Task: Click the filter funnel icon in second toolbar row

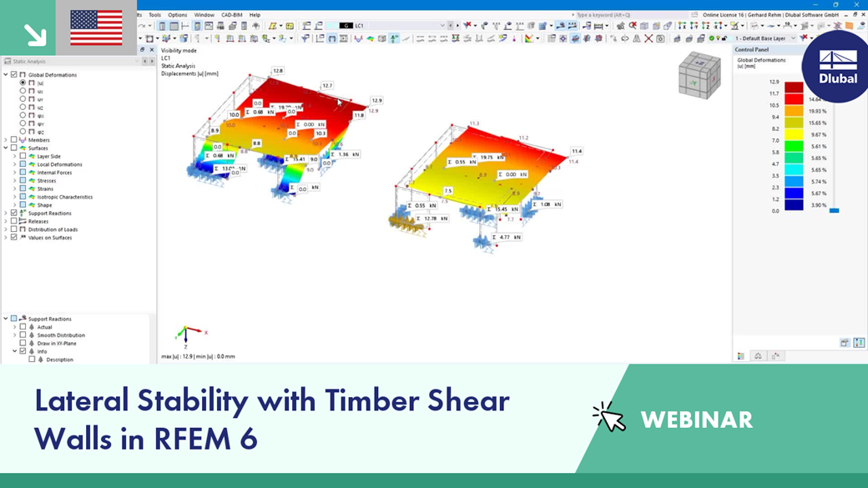Action: pos(305,38)
